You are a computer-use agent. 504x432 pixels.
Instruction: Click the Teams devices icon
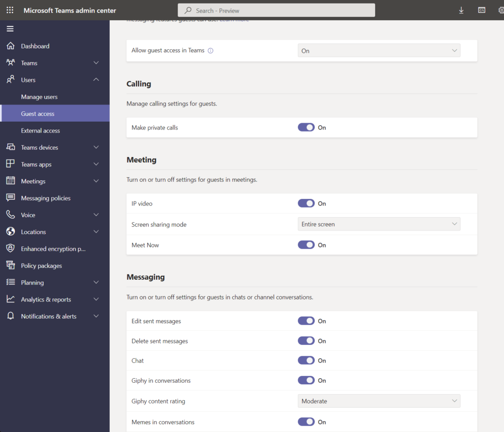[11, 147]
